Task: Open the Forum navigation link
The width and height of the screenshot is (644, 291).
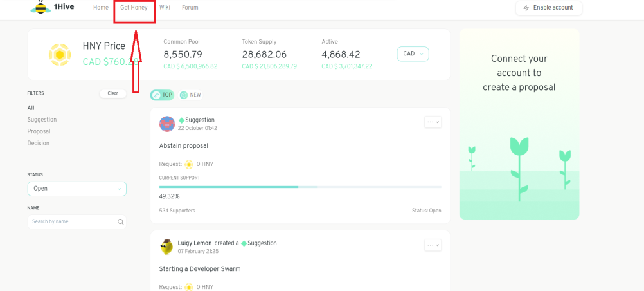Action: [x=190, y=8]
